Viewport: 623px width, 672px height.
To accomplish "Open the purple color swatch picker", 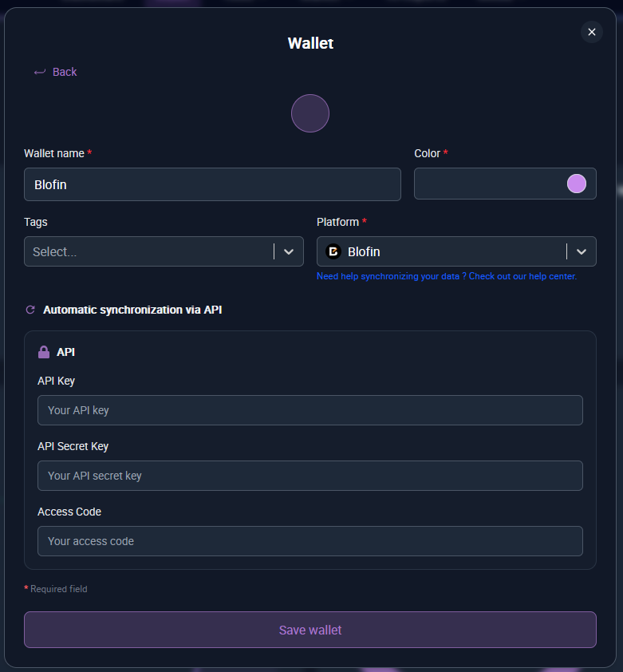I will 576,184.
